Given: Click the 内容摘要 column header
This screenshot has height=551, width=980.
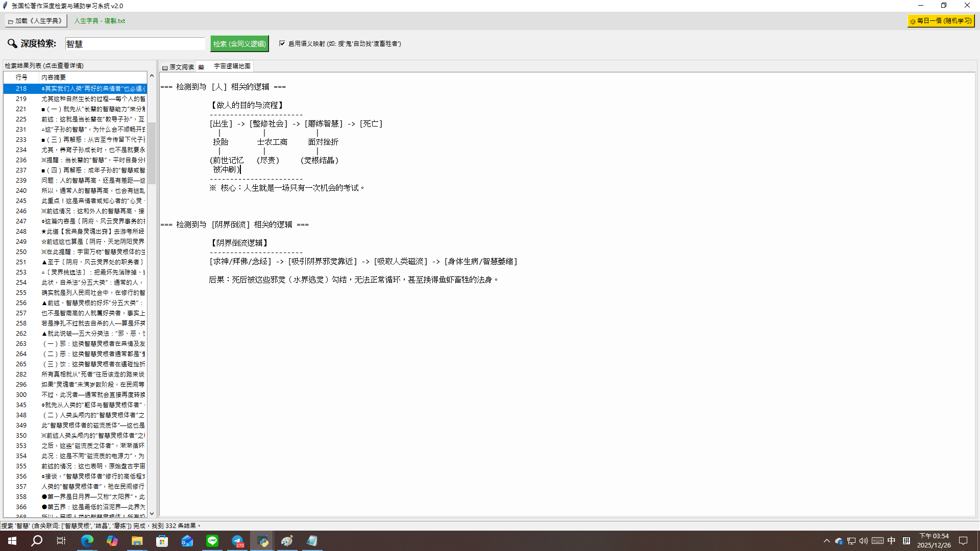Looking at the screenshot, I should (x=92, y=78).
